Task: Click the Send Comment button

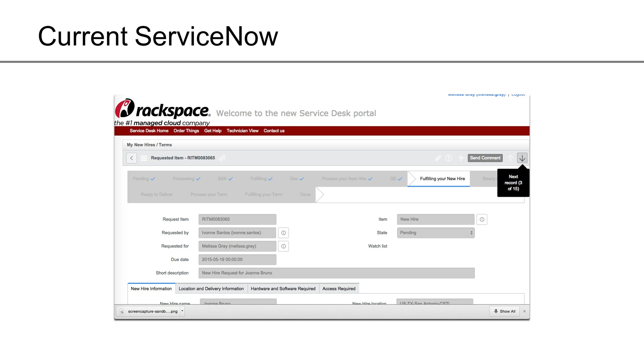Action: (485, 158)
